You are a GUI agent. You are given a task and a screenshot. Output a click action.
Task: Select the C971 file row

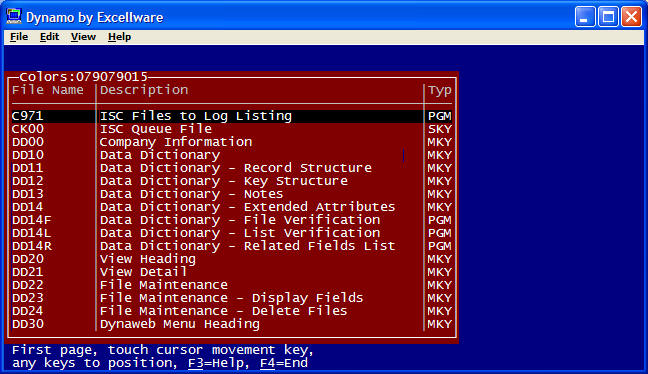click(x=232, y=116)
